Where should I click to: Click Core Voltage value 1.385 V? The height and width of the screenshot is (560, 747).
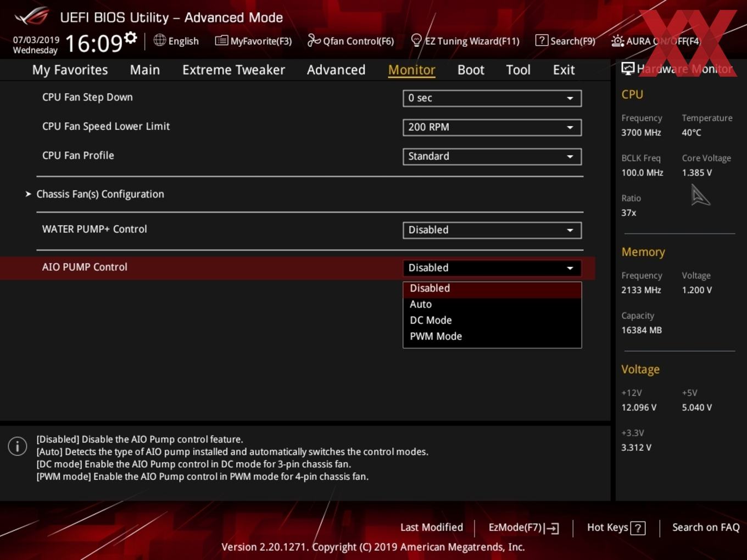pyautogui.click(x=696, y=173)
